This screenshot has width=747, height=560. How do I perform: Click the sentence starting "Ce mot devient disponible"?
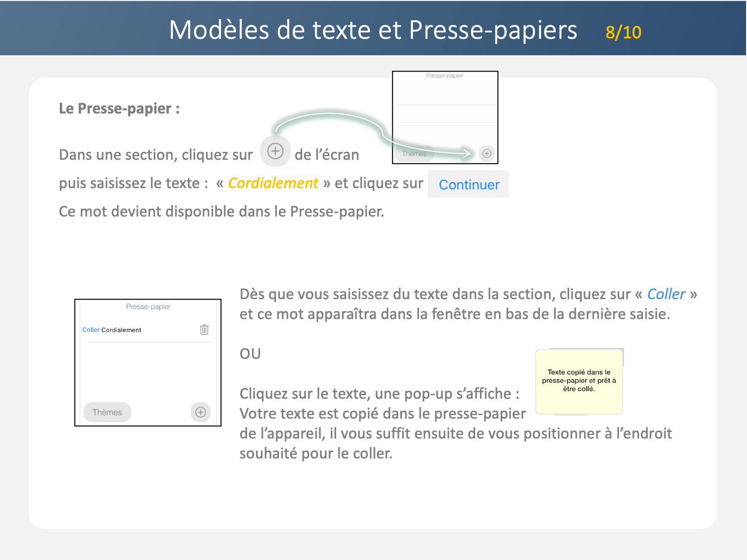tap(221, 212)
